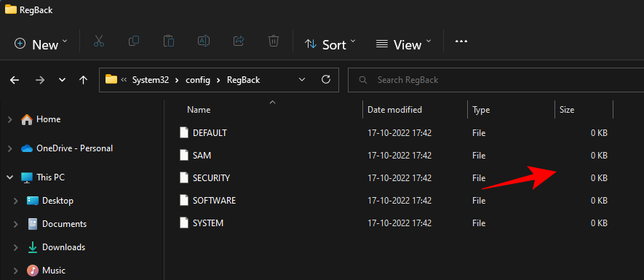Image resolution: width=644 pixels, height=280 pixels.
Task: Click the Rename icon in toolbar
Action: click(204, 41)
